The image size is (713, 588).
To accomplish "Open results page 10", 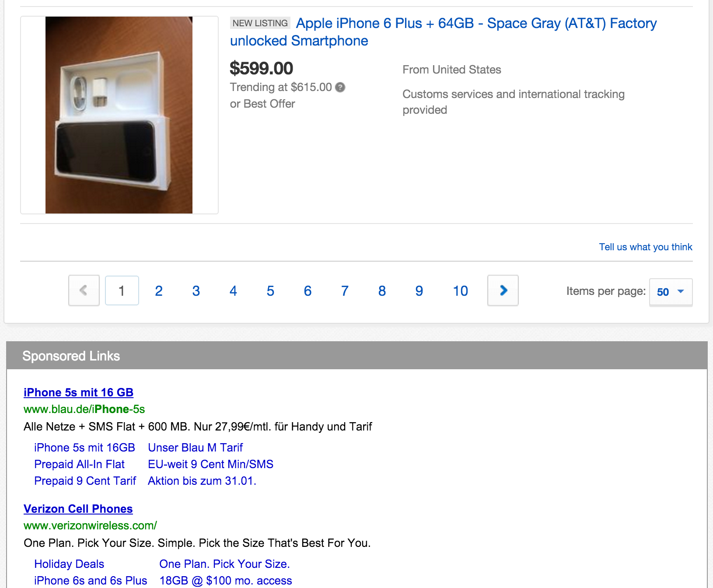I will point(460,291).
